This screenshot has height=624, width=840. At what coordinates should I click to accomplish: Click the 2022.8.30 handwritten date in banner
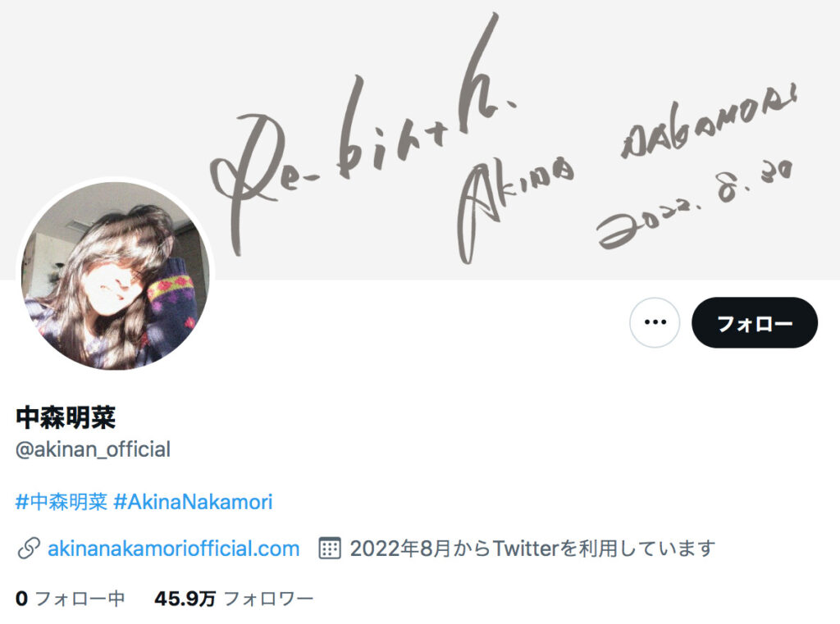[x=695, y=205]
